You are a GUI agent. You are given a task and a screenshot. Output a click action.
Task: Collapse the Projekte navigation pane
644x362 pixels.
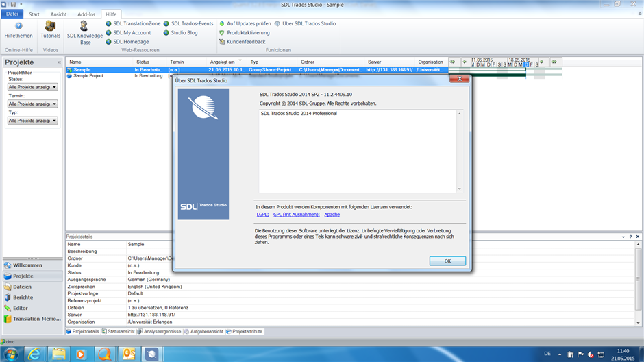(x=58, y=62)
